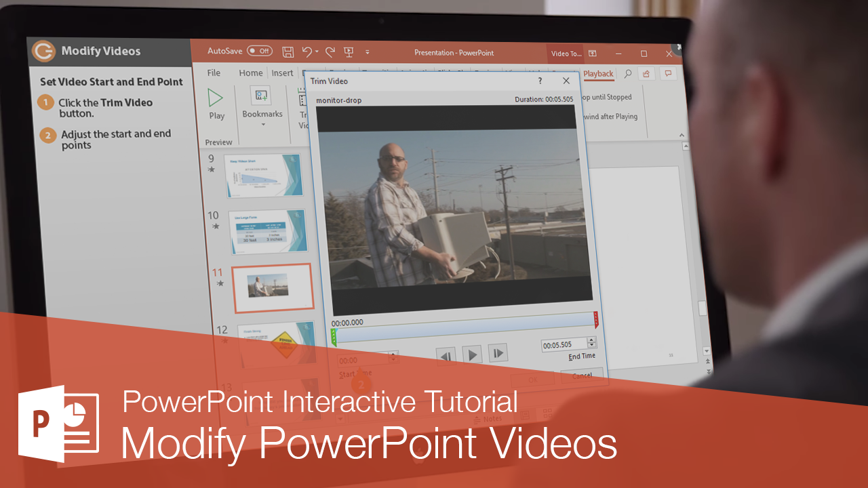
Task: Decrease End Time with down spinner
Action: [x=592, y=346]
